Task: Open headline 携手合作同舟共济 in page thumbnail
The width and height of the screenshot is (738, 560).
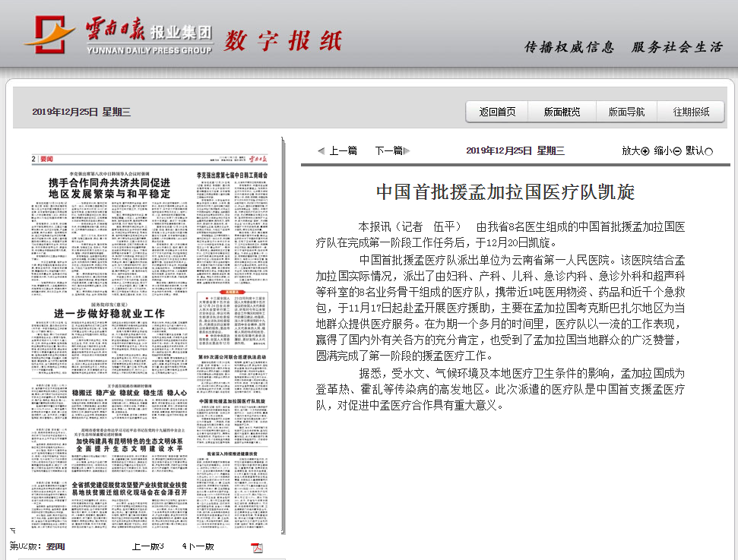Action: [x=109, y=188]
